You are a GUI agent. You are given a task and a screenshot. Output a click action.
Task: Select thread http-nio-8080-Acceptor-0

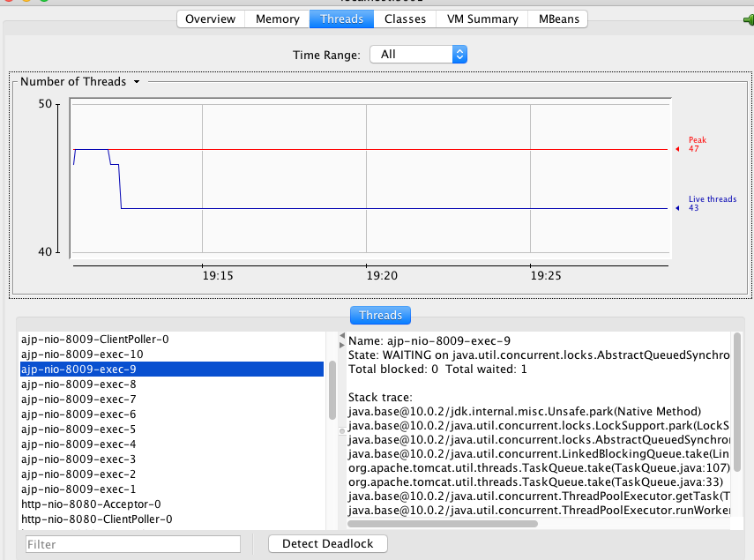click(x=91, y=504)
